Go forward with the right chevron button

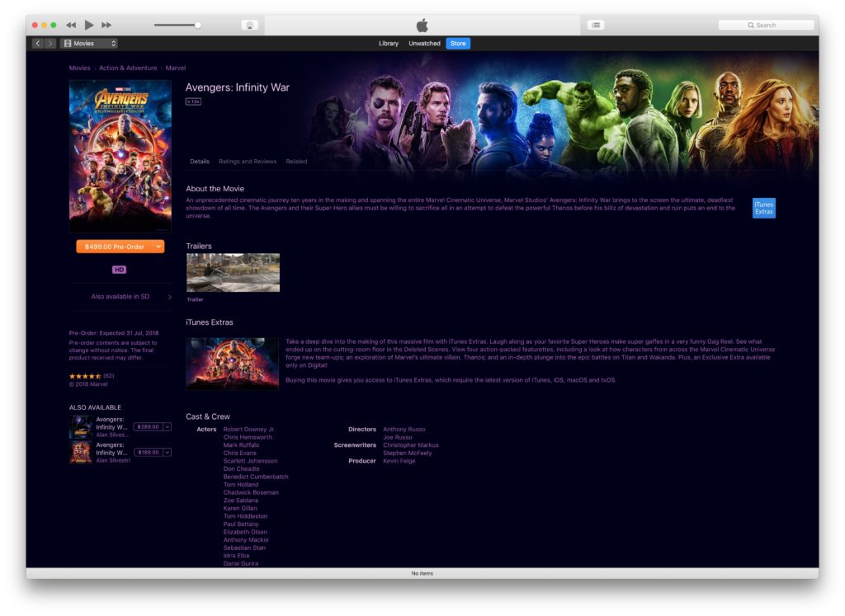(x=50, y=43)
